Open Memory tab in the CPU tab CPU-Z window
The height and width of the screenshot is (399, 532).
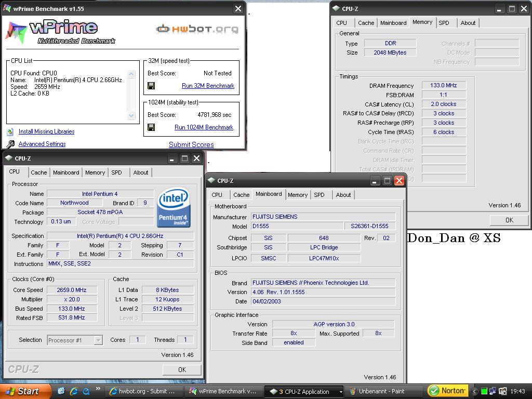click(95, 172)
